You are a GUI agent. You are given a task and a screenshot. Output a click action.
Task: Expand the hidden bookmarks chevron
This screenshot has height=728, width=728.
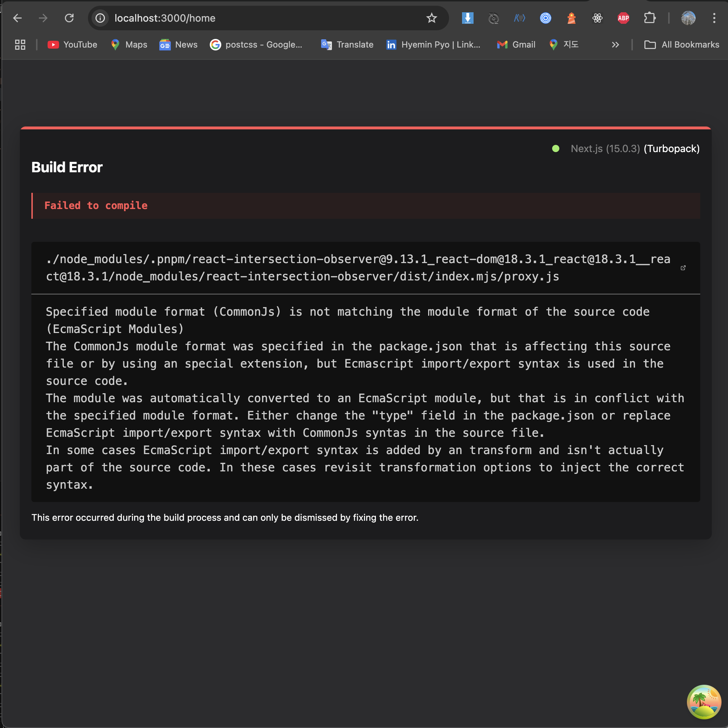[615, 45]
